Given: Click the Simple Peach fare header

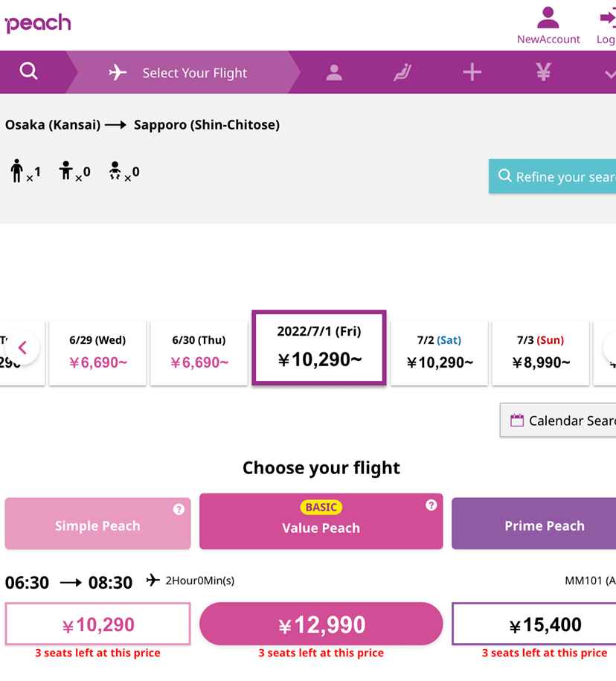Looking at the screenshot, I should (97, 523).
